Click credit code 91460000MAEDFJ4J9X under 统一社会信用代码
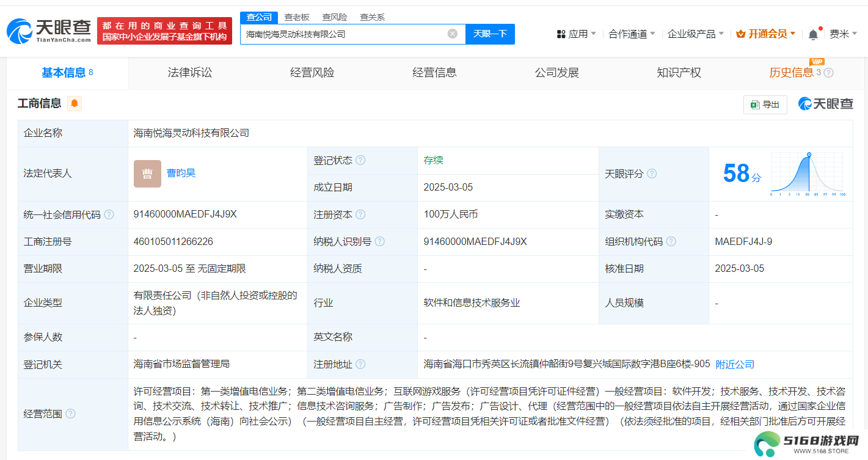The image size is (868, 460). (x=185, y=214)
